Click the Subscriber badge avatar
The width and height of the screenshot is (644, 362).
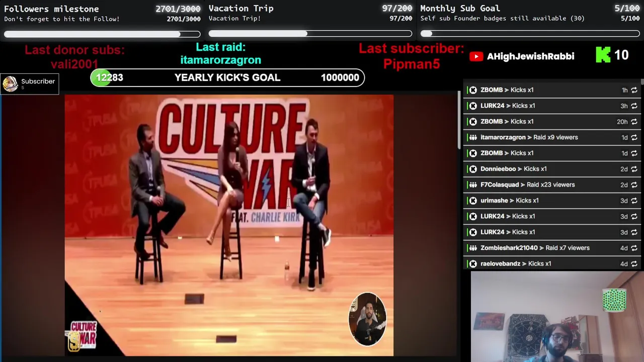[10, 84]
